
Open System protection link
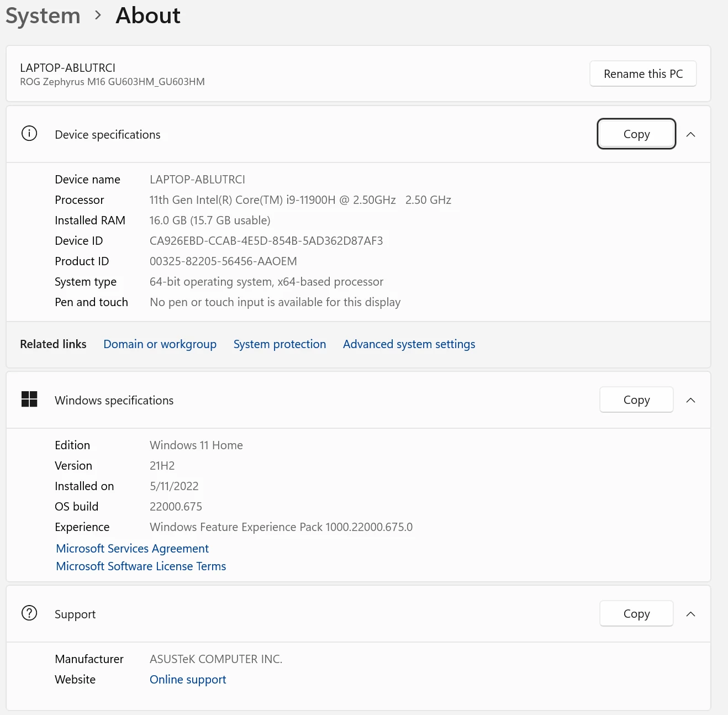pyautogui.click(x=279, y=344)
